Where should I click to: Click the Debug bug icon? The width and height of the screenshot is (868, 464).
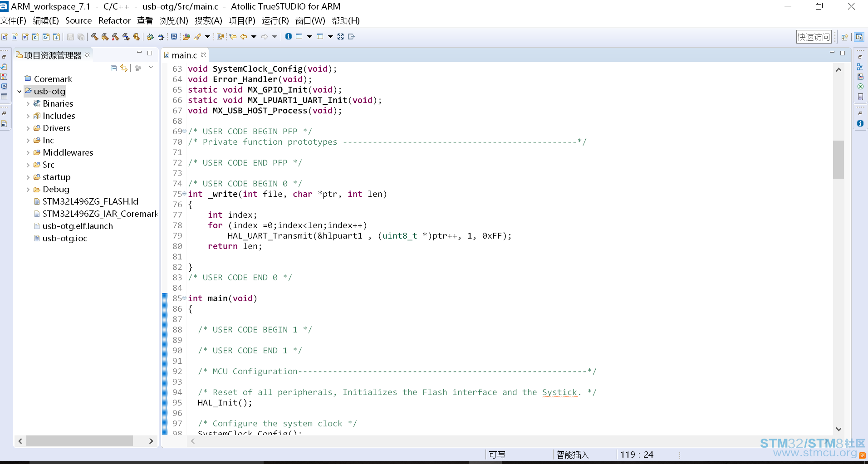[x=150, y=37]
